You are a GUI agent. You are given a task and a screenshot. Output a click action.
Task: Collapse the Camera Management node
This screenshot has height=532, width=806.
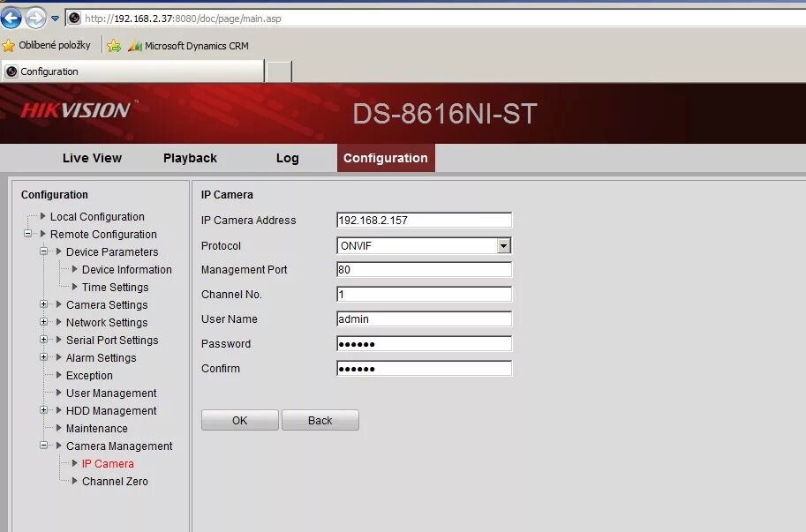[x=43, y=446]
